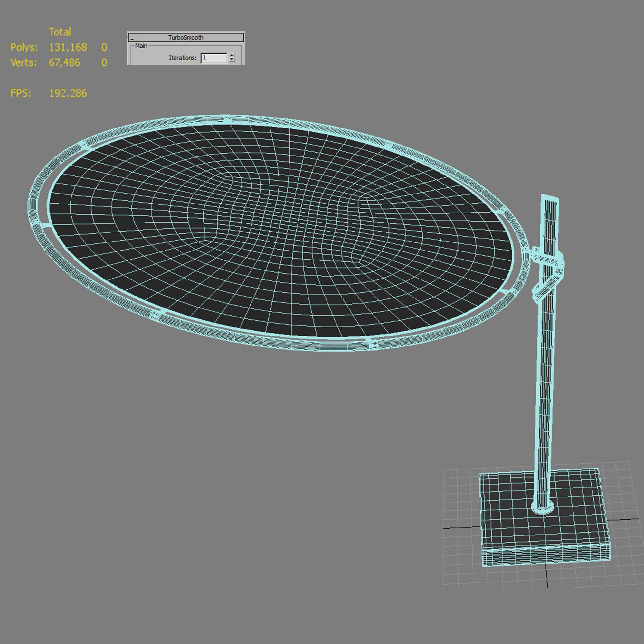
Task: Click the Main group label
Action: click(141, 46)
